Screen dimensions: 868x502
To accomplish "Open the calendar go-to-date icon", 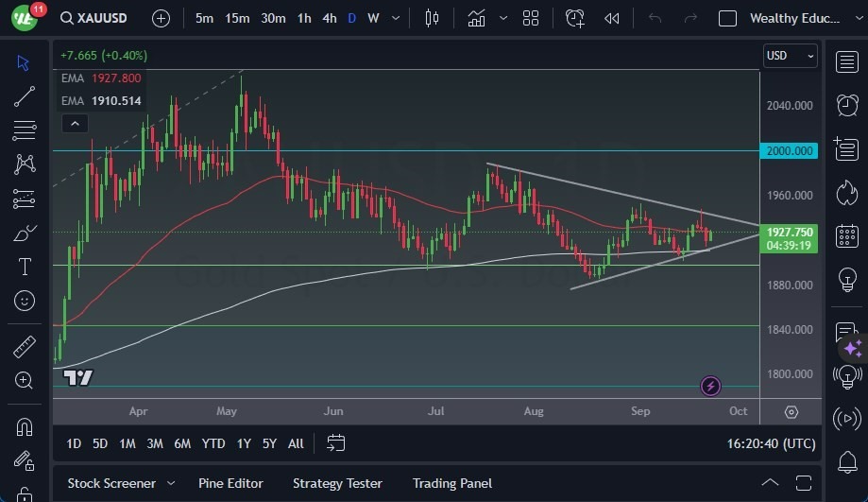I will [335, 443].
